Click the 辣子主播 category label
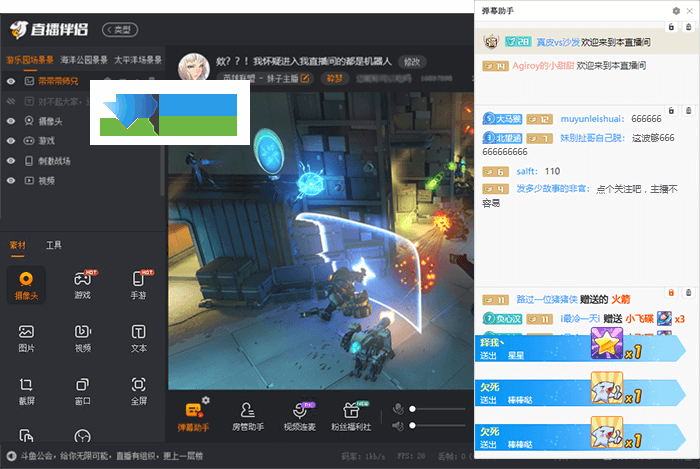Image resolution: width=700 pixels, height=469 pixels. 282,79
